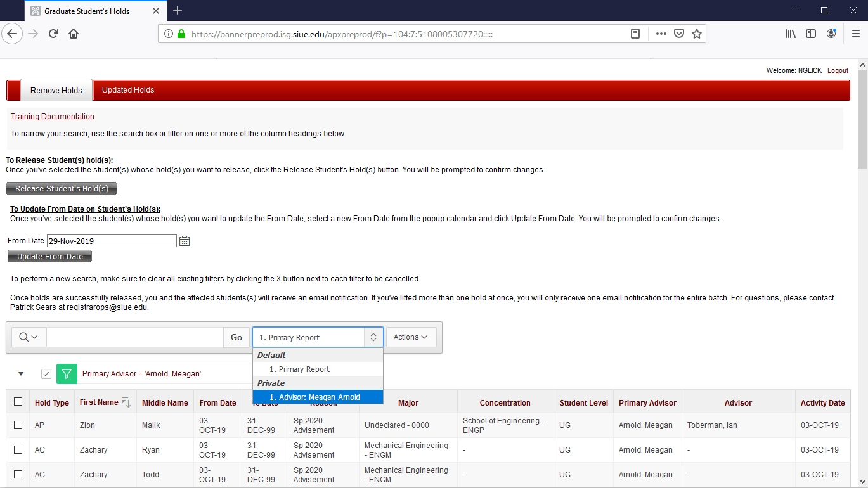
Task: Go to the browser home page icon
Action: click(x=74, y=34)
